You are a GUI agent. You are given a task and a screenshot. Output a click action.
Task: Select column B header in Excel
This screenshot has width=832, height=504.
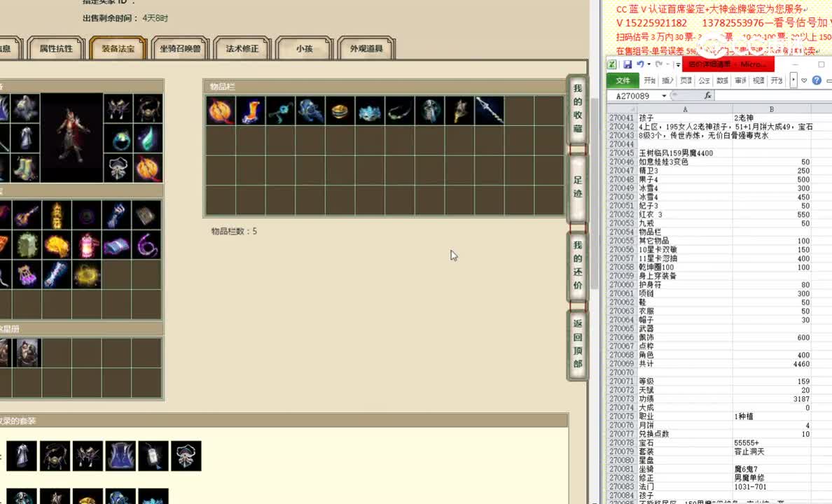(771, 108)
